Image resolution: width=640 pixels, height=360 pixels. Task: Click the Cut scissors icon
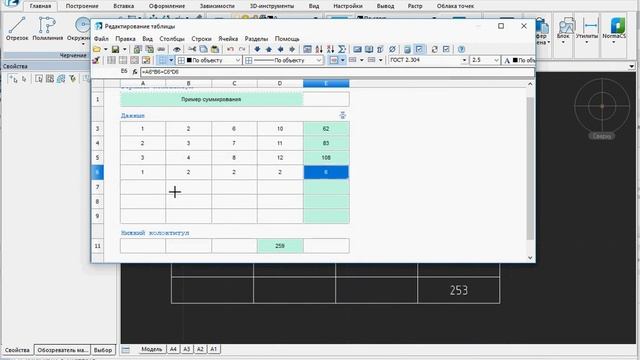[x=192, y=49]
